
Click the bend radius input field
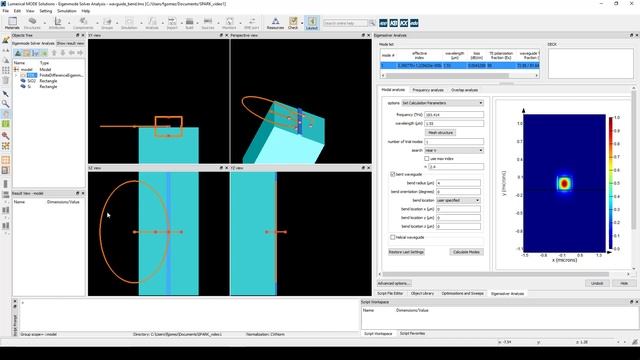(x=458, y=183)
